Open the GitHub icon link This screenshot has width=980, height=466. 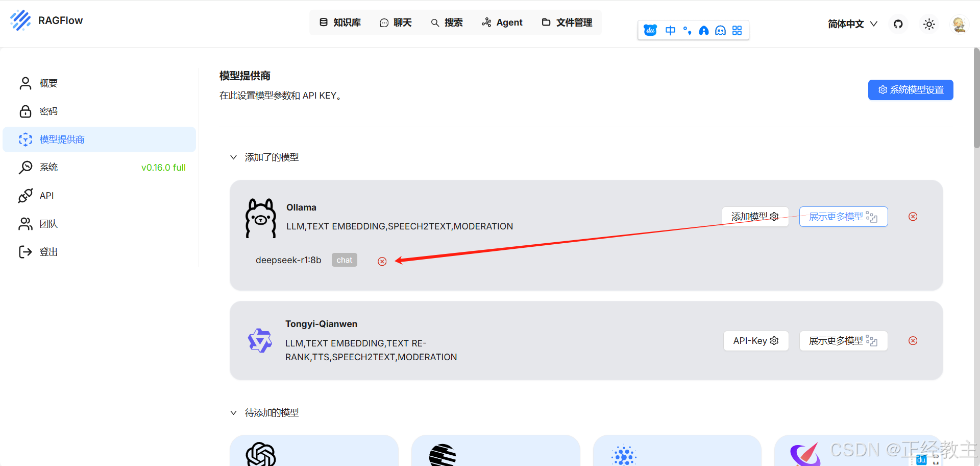click(898, 24)
